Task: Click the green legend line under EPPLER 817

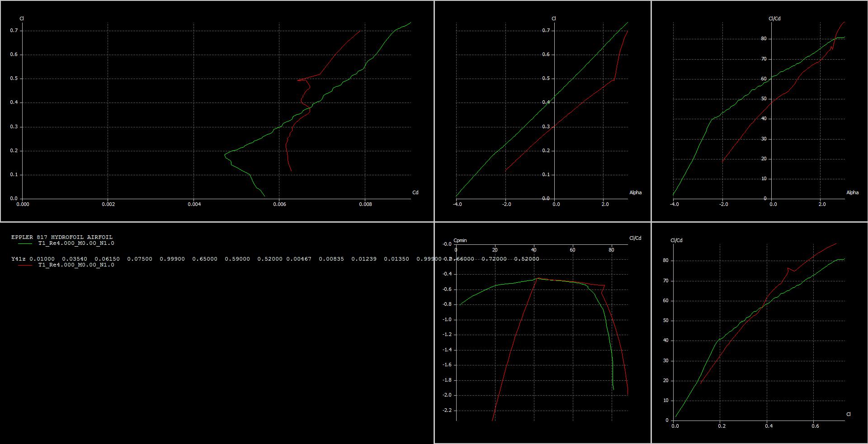Action: pyautogui.click(x=25, y=243)
